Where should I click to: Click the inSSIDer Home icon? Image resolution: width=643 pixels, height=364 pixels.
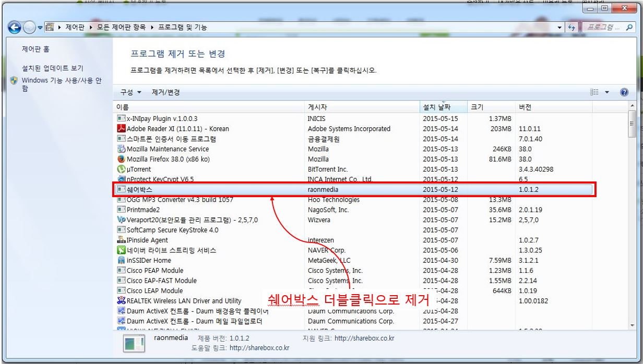pos(122,260)
